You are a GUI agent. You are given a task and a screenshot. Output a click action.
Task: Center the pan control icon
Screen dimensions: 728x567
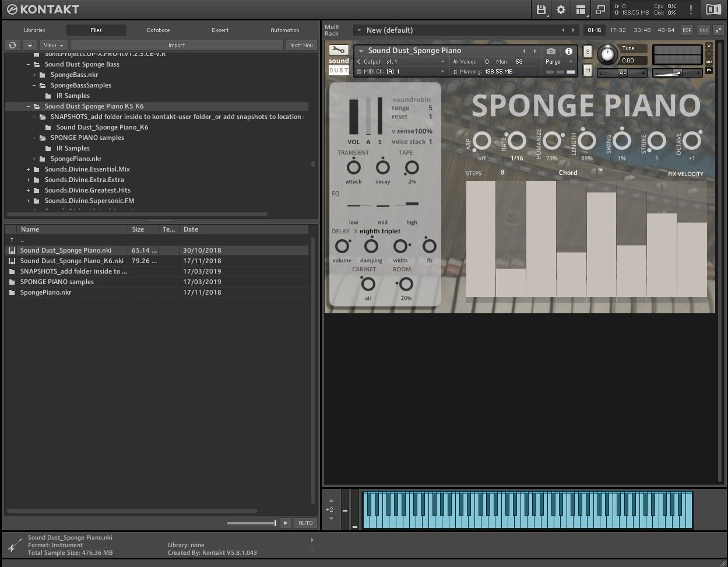[x=623, y=73]
